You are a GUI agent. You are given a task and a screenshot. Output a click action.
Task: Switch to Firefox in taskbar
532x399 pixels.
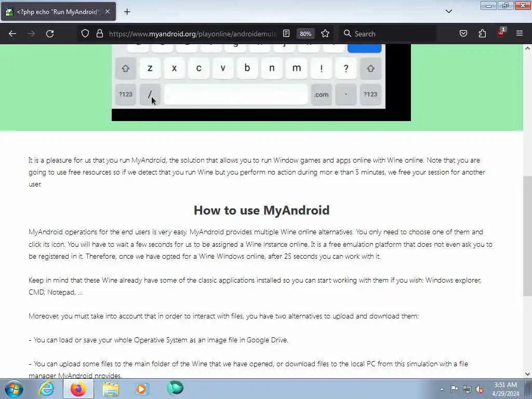(78, 389)
